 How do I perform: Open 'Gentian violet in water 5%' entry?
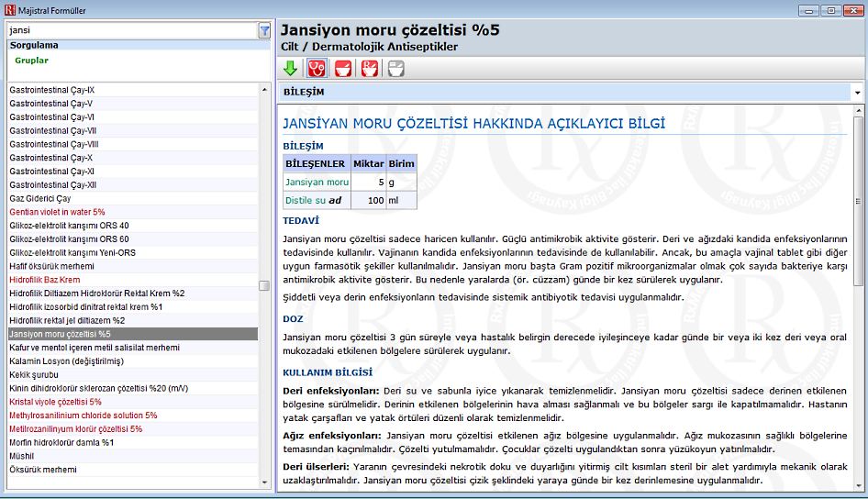click(x=132, y=212)
